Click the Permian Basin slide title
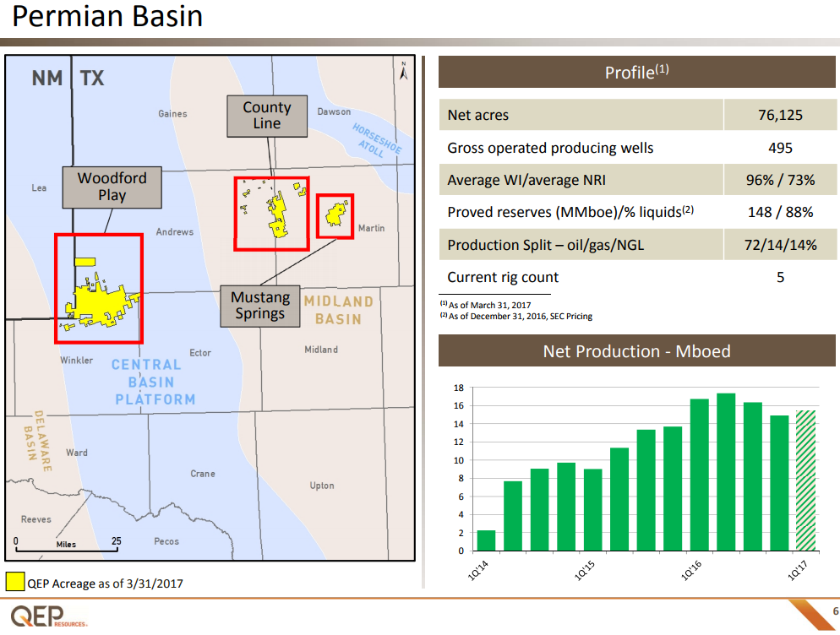This screenshot has height=635, width=840. tap(107, 17)
